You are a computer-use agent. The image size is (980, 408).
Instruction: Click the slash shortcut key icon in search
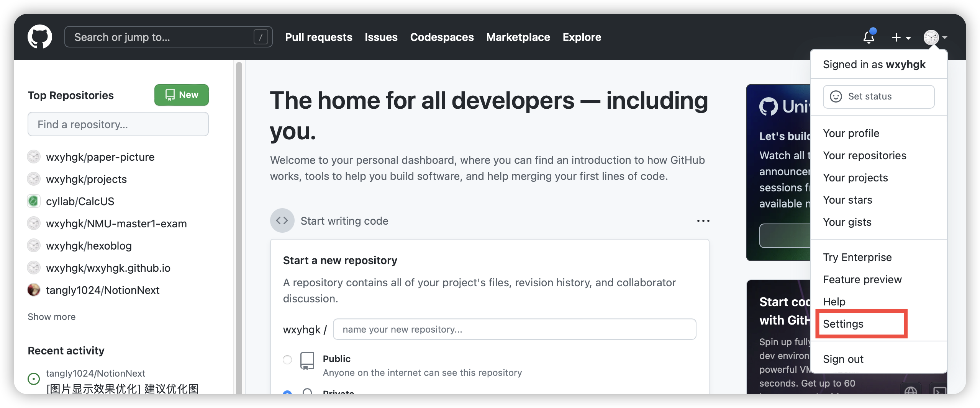point(261,37)
